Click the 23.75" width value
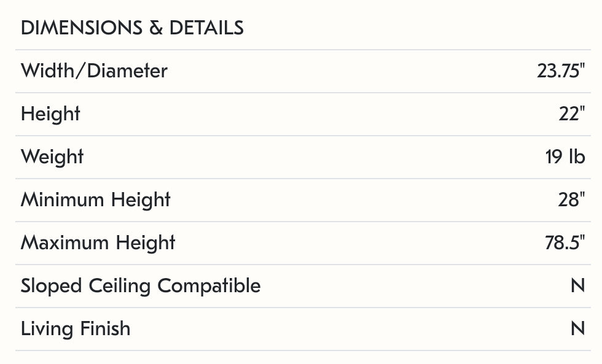The width and height of the screenshot is (602, 364). pos(560,71)
